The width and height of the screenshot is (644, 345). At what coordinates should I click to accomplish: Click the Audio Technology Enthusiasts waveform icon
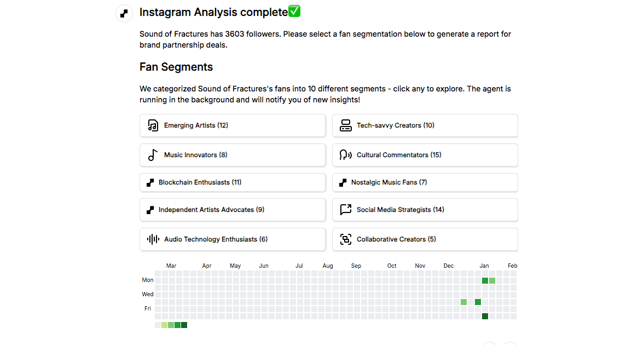153,239
